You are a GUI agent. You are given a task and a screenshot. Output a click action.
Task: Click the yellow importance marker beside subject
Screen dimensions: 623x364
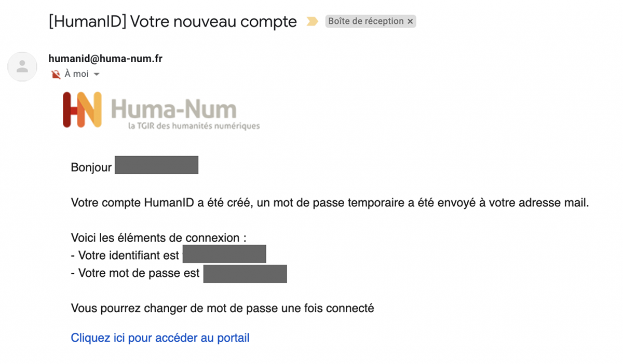tap(312, 21)
